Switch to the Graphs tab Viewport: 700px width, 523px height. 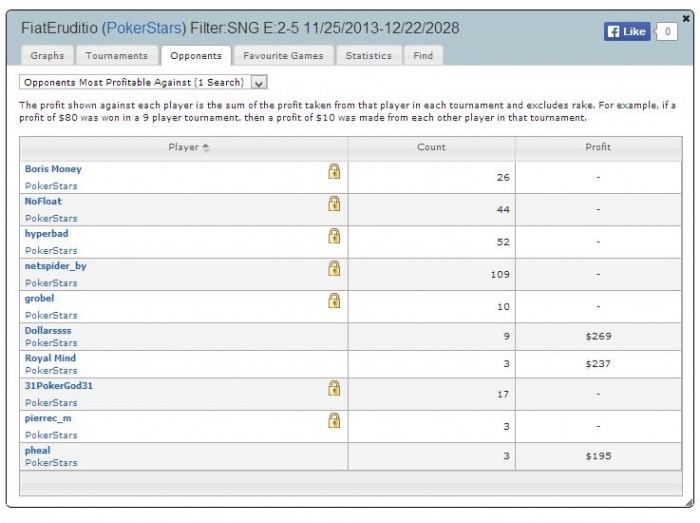click(47, 56)
